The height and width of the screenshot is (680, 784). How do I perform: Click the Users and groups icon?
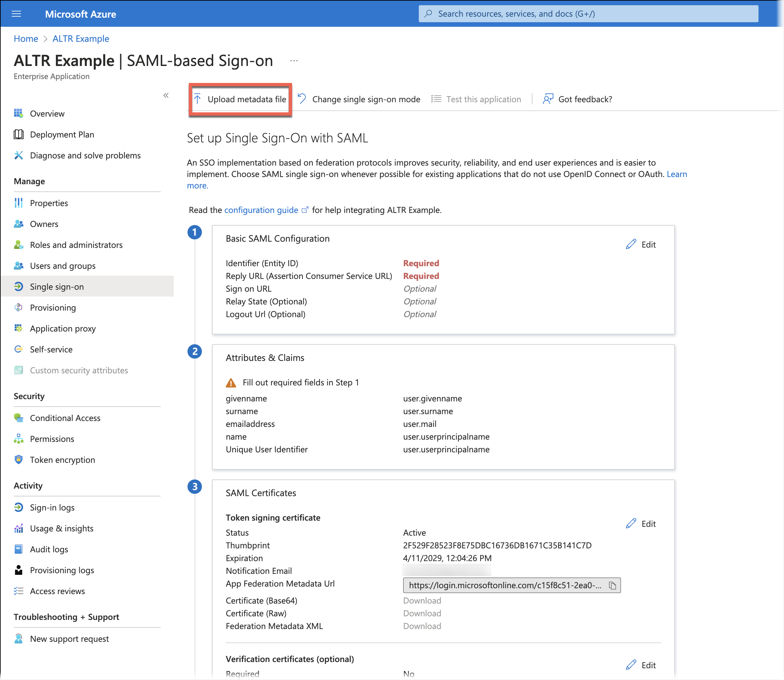click(x=19, y=266)
